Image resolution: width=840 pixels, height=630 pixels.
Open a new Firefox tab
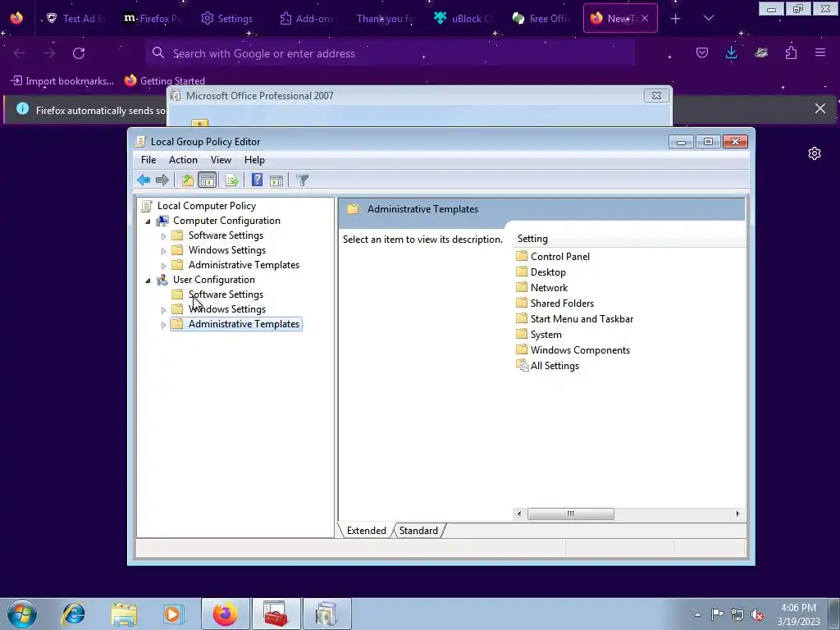(676, 19)
